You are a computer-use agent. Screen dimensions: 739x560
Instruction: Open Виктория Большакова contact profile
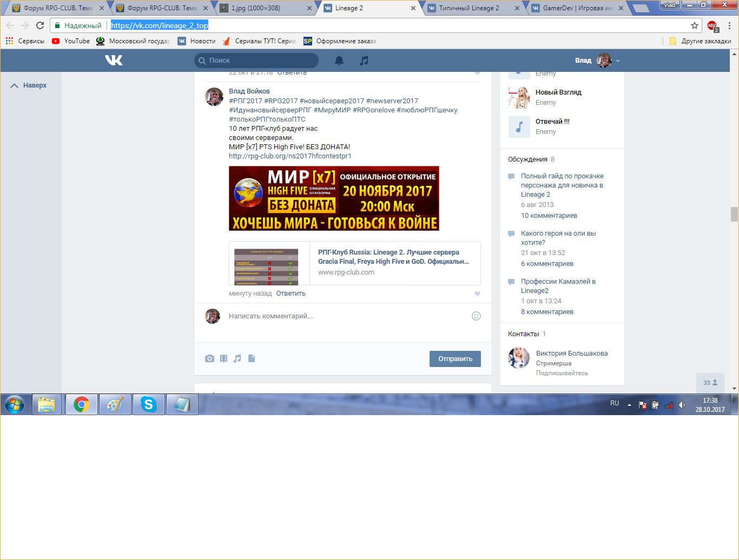[x=572, y=354]
